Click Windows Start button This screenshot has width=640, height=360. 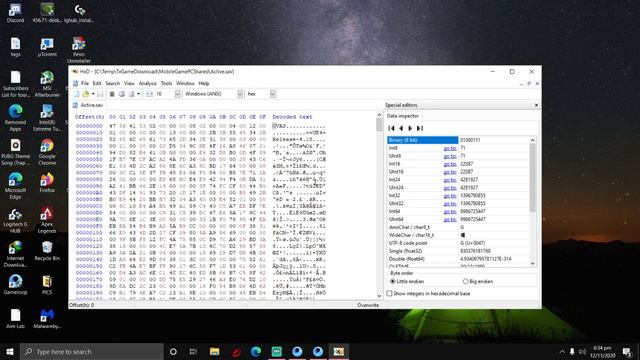10,351
